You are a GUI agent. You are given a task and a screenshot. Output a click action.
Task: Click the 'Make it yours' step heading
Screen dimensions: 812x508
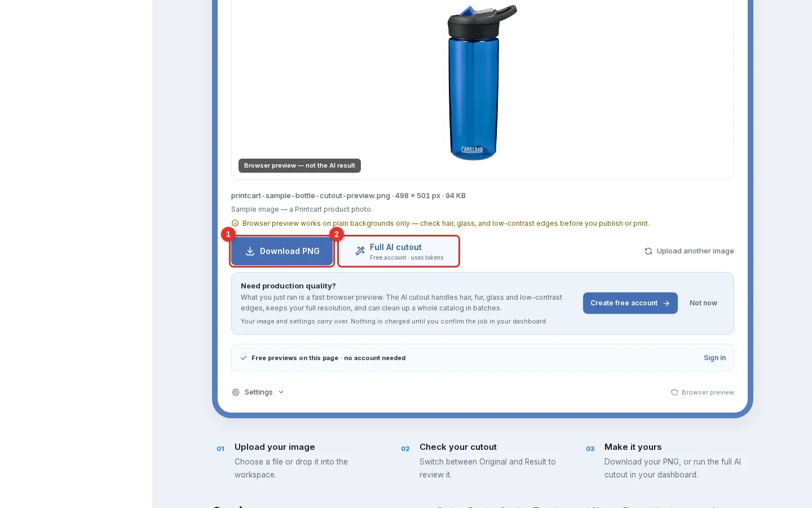click(633, 447)
